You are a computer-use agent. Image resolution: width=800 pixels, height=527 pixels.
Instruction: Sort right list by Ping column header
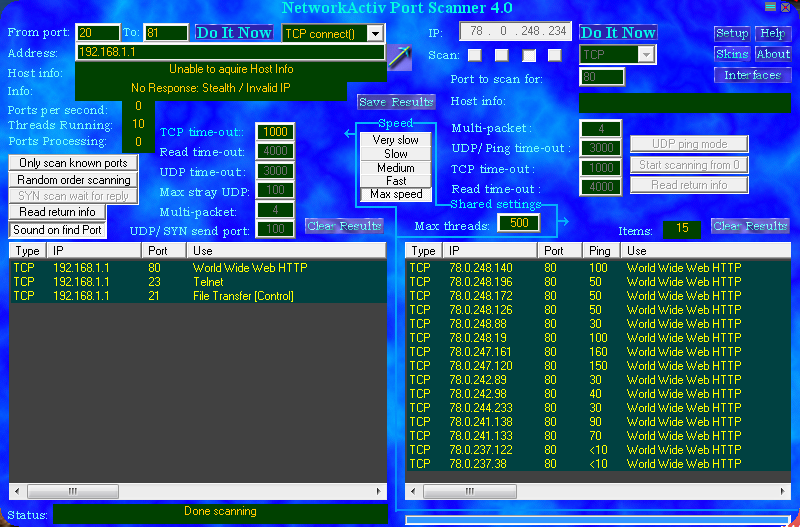click(x=602, y=250)
